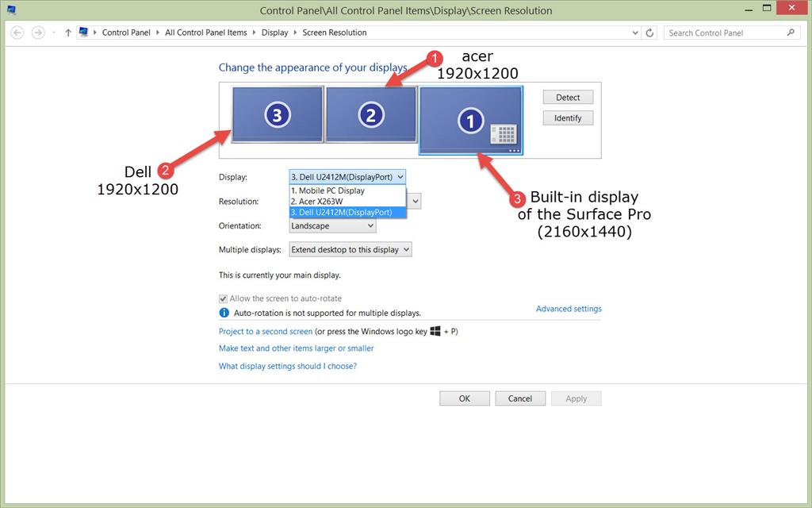Open Advanced settings

pyautogui.click(x=568, y=309)
